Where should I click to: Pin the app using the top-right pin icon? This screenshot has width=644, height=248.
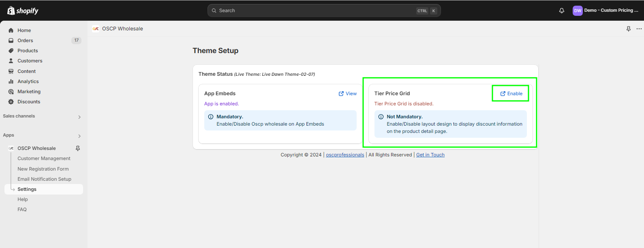coord(628,29)
